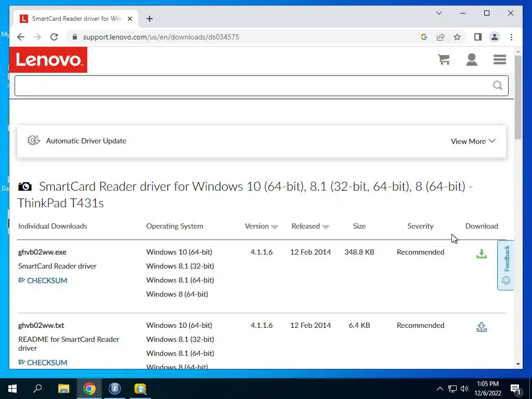
Task: Open CHECKSUM for ghvb02ww.txt
Action: (43, 362)
